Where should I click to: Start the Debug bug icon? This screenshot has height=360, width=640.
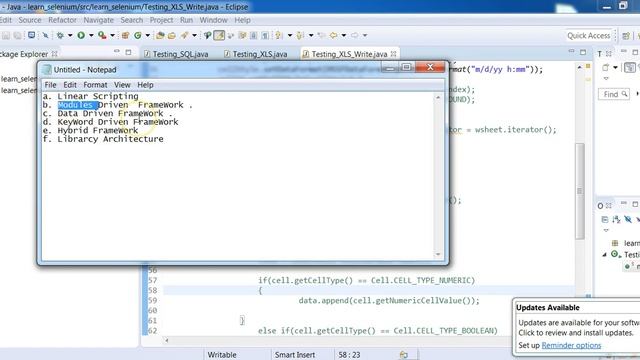[60, 36]
